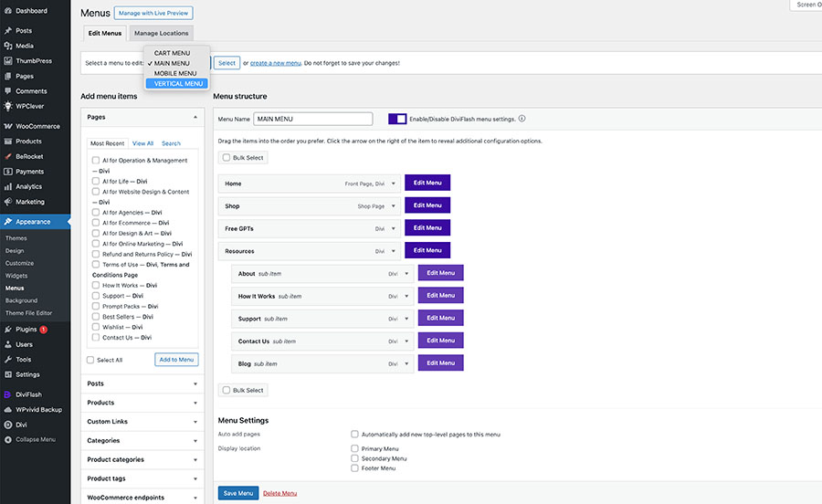Tick the Select All pages checkbox

coord(90,360)
